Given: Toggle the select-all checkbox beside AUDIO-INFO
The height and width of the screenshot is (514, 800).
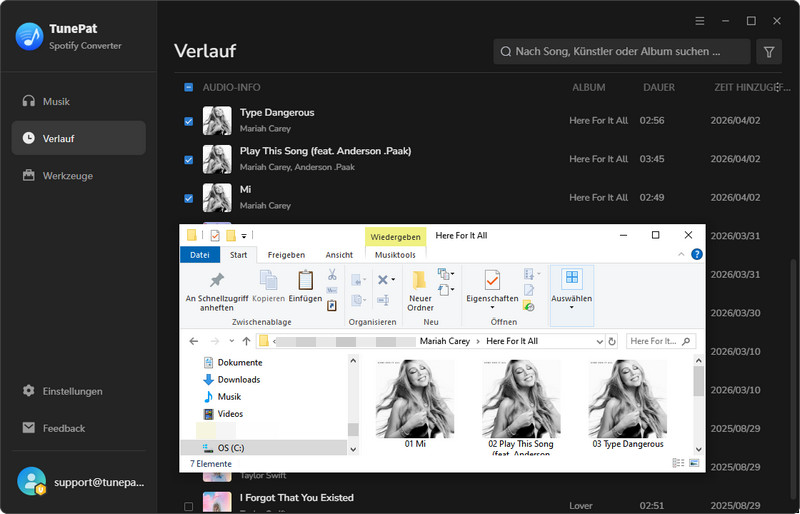Looking at the screenshot, I should tap(188, 87).
